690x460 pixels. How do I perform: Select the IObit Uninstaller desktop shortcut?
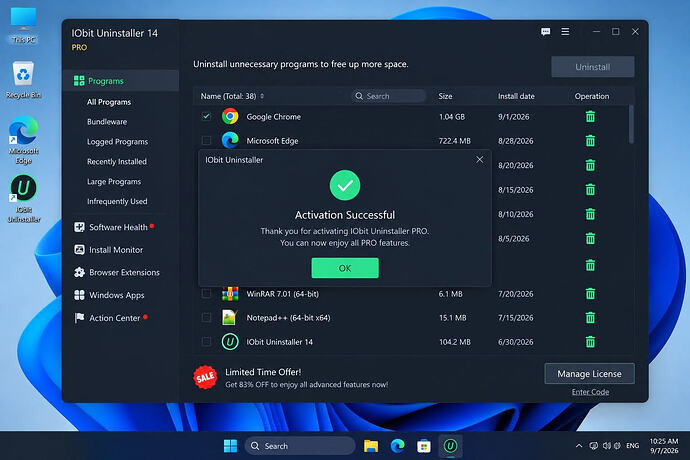[24, 199]
